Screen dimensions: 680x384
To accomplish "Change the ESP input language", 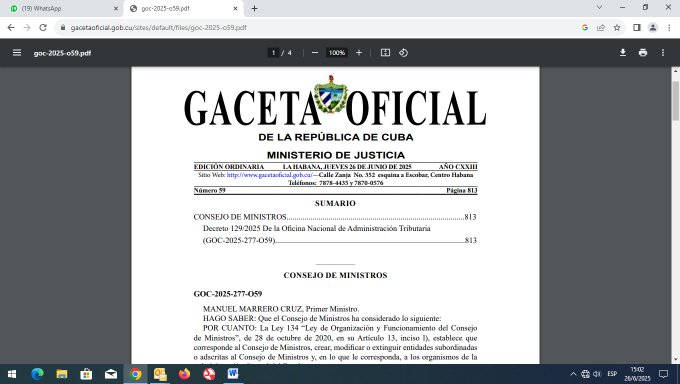I will (612, 374).
